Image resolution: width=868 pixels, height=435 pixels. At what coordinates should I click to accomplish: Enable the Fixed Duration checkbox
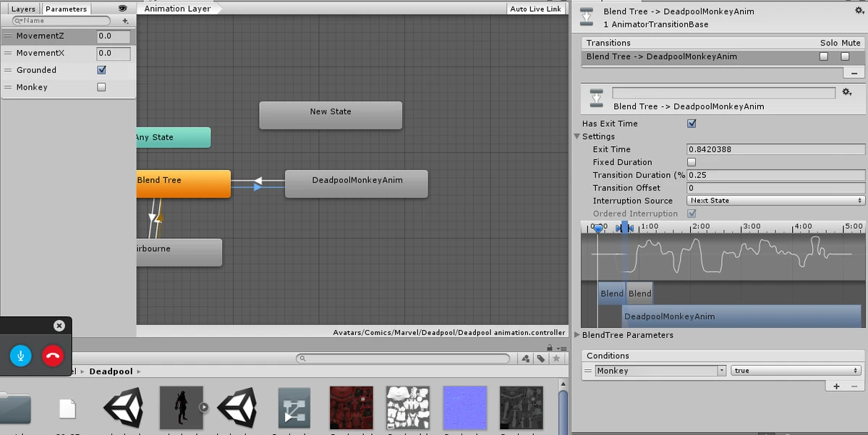[x=692, y=162]
